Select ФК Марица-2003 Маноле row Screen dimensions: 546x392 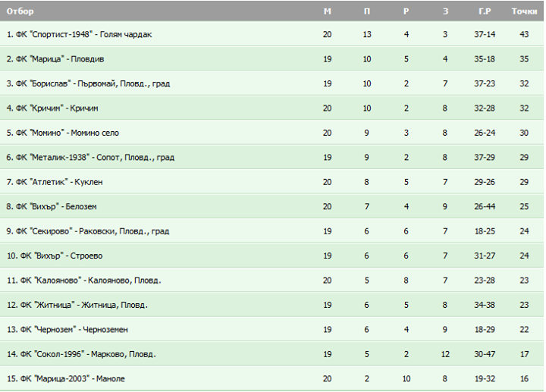[x=271, y=379]
